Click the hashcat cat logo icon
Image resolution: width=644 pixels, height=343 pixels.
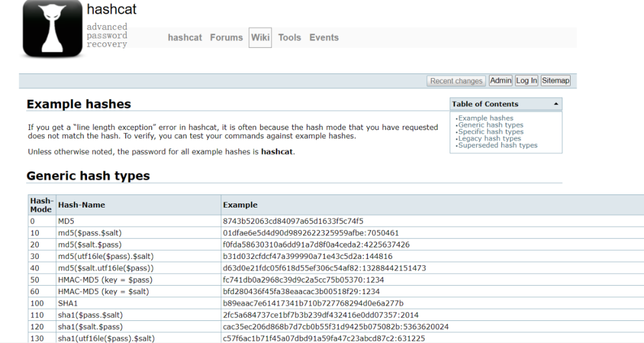point(52,29)
